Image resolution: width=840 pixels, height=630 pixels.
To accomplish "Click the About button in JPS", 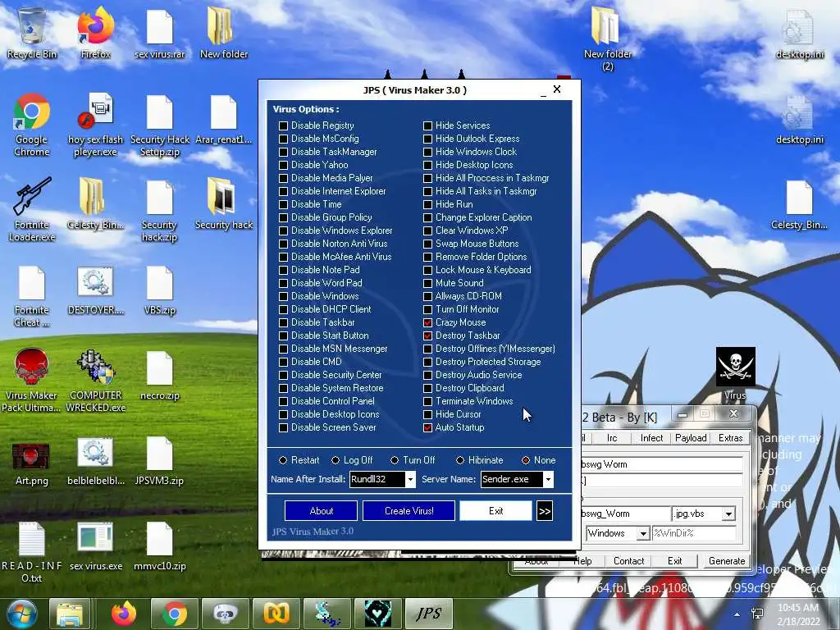I will 322,511.
